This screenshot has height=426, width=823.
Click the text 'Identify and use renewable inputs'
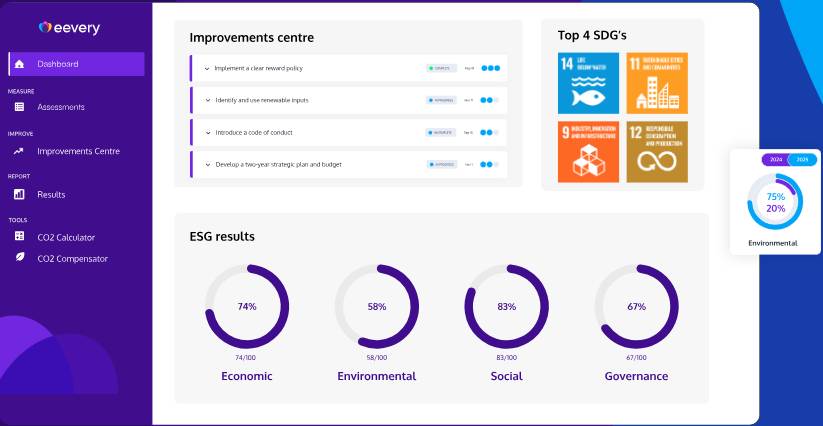[x=262, y=100]
